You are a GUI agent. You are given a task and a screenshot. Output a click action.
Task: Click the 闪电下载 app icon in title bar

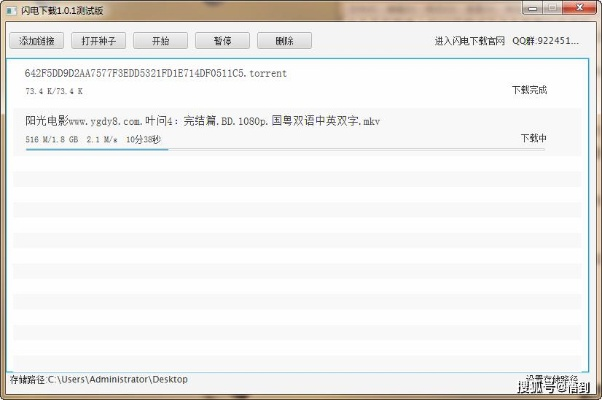12,10
